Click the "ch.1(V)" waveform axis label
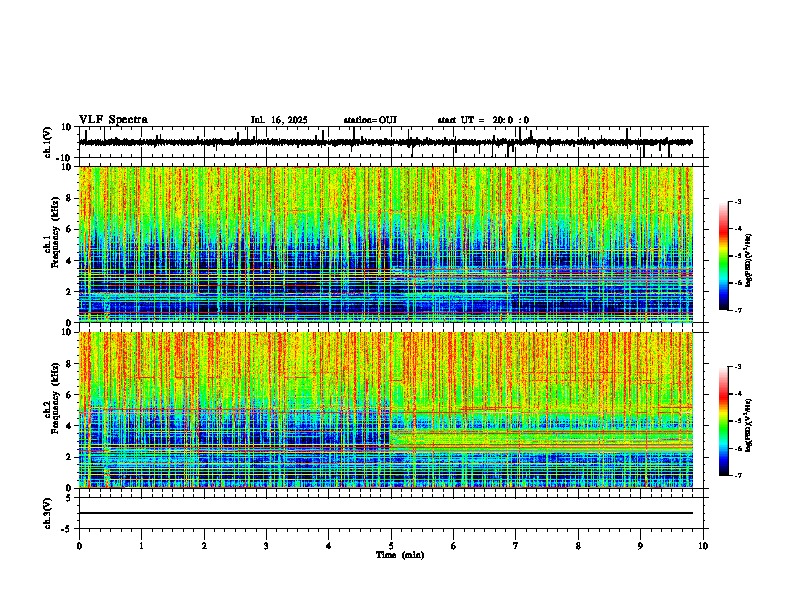792x612 pixels. 47,142
